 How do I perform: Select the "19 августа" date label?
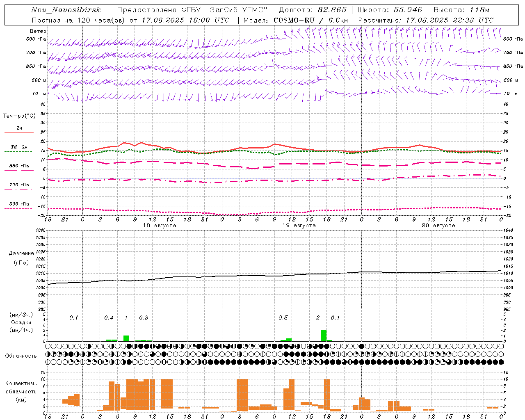click(299, 226)
